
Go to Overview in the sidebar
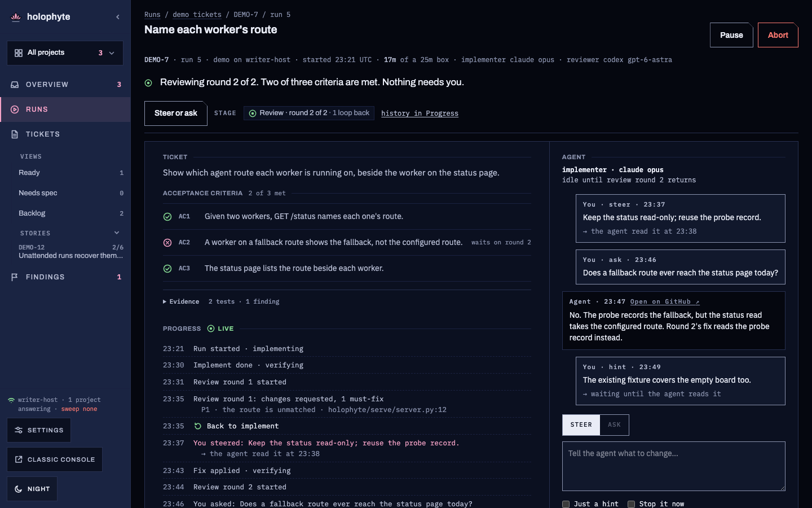65,85
